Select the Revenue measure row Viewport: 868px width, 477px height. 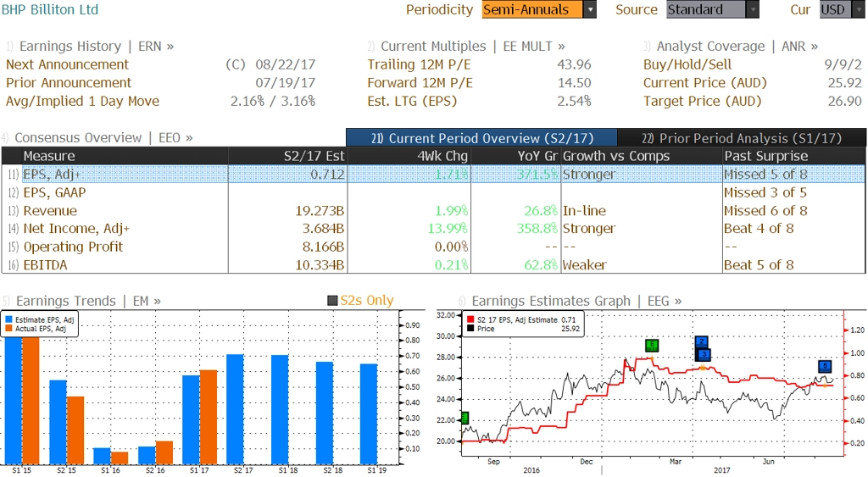click(x=433, y=211)
